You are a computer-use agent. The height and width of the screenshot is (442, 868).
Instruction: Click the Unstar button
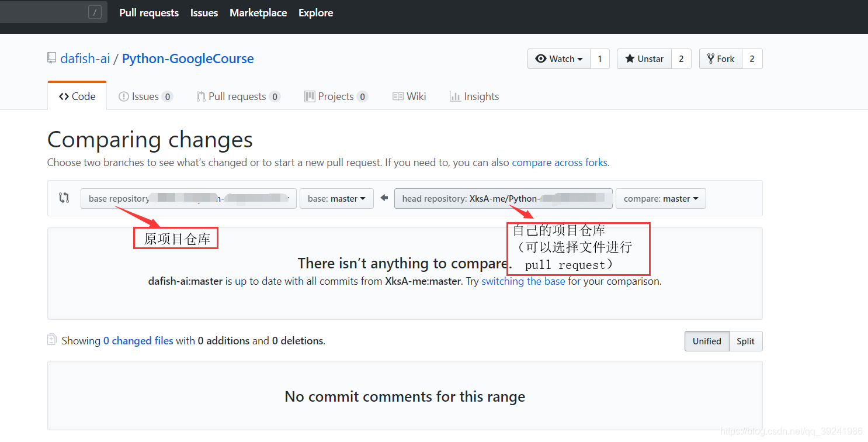click(x=644, y=59)
